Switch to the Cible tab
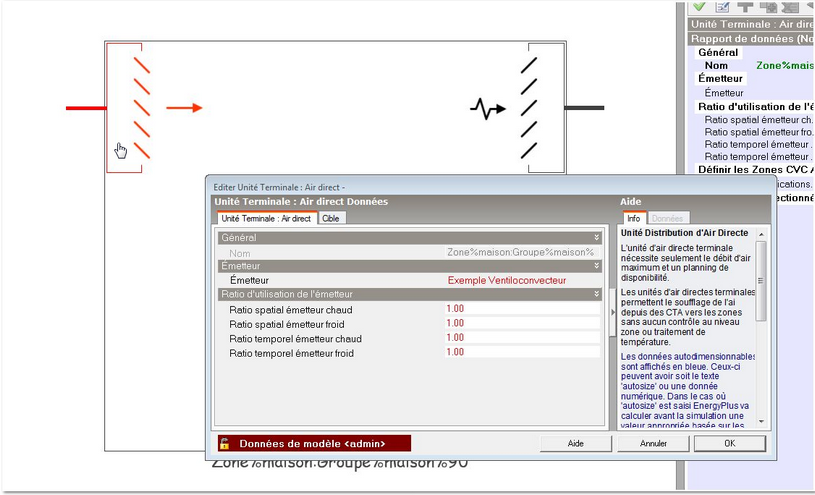815x495 pixels. point(330,218)
